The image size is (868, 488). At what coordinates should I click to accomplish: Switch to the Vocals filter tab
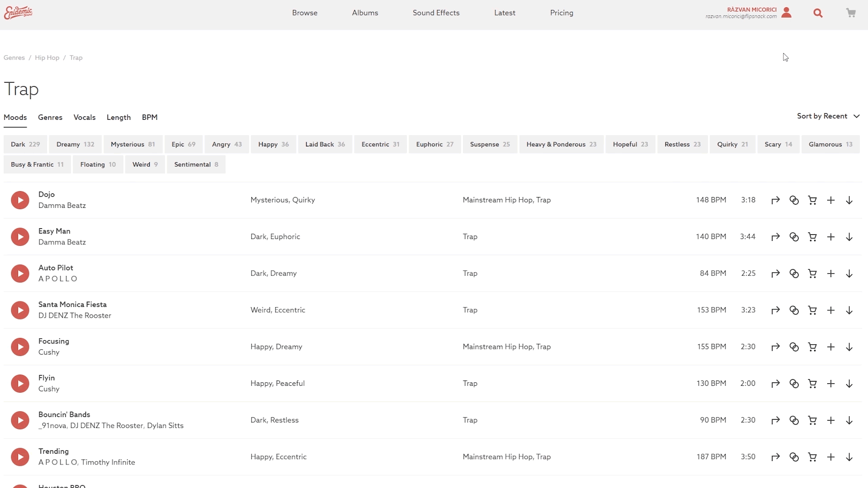(x=85, y=117)
